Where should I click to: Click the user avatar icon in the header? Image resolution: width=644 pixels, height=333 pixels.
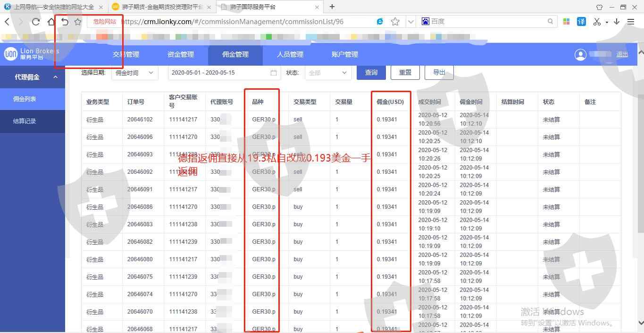tap(580, 55)
